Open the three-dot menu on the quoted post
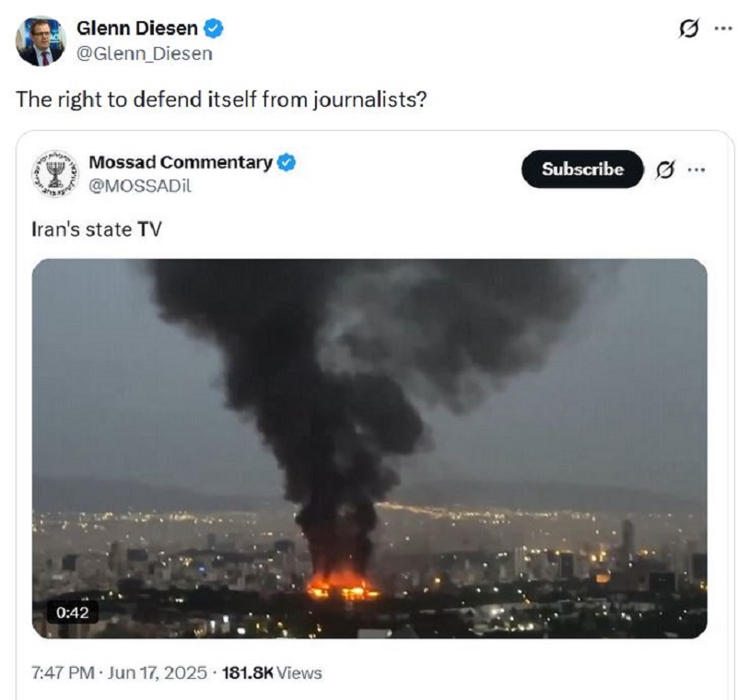 (x=696, y=169)
